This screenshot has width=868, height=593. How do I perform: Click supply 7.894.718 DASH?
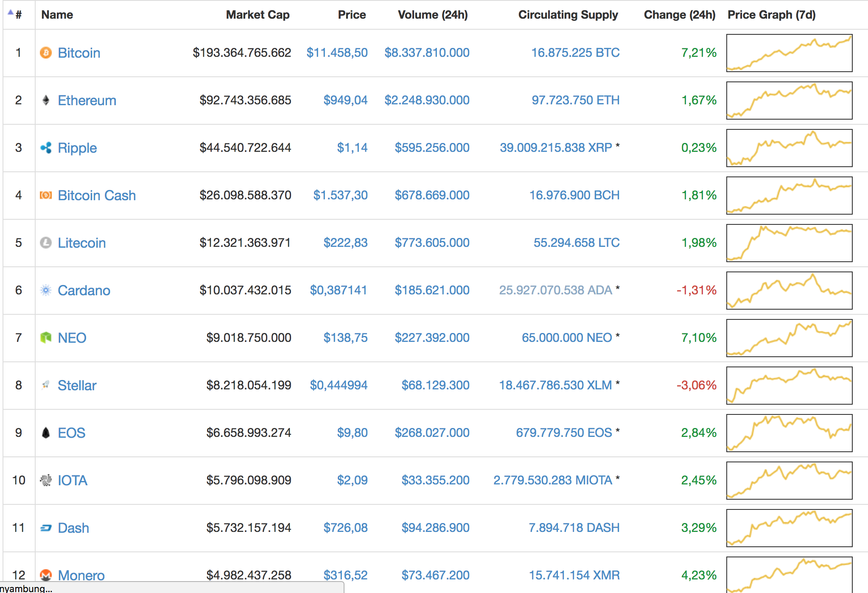click(x=574, y=528)
